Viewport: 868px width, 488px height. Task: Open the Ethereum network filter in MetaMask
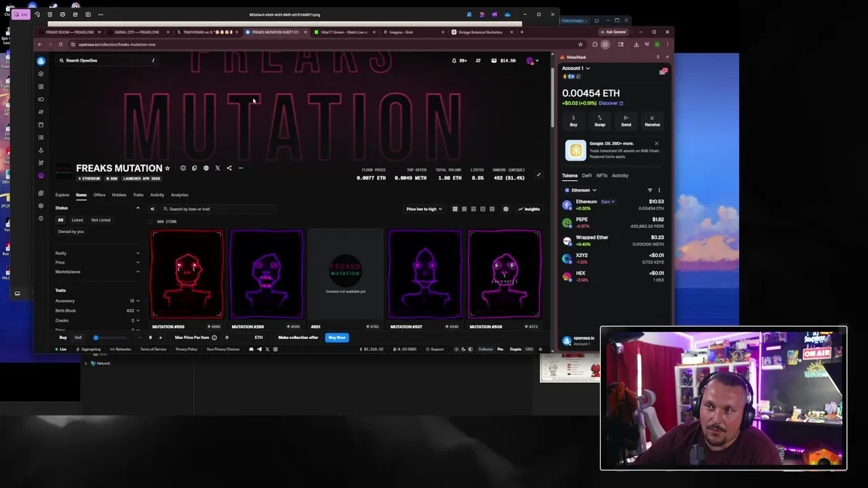[580, 190]
